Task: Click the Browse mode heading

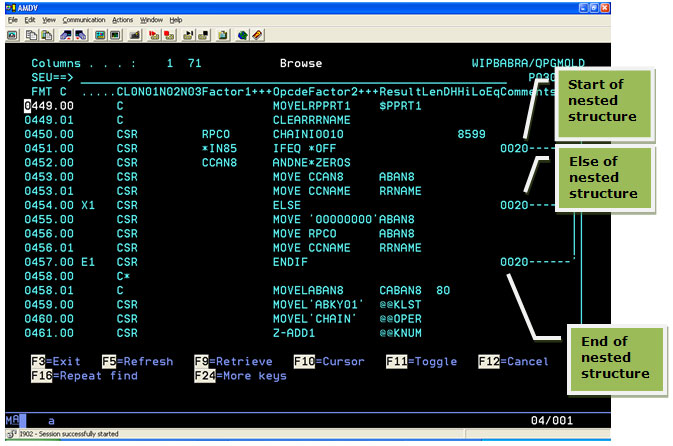Action: 301,63
